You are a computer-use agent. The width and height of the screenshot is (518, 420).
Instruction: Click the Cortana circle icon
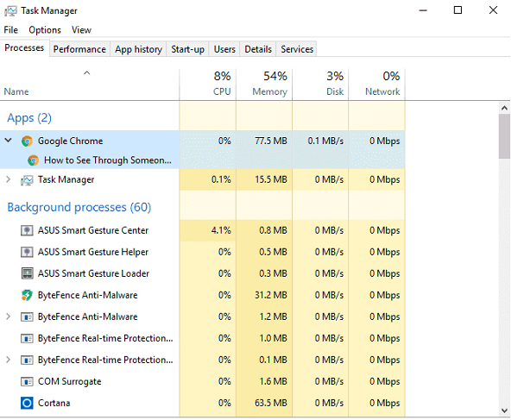point(27,403)
